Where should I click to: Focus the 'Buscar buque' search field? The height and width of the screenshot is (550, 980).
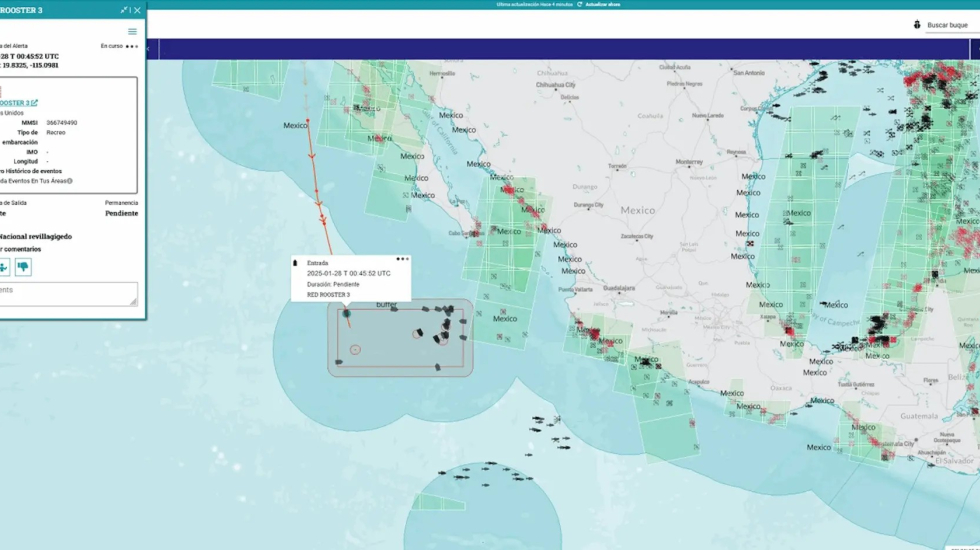coord(951,26)
